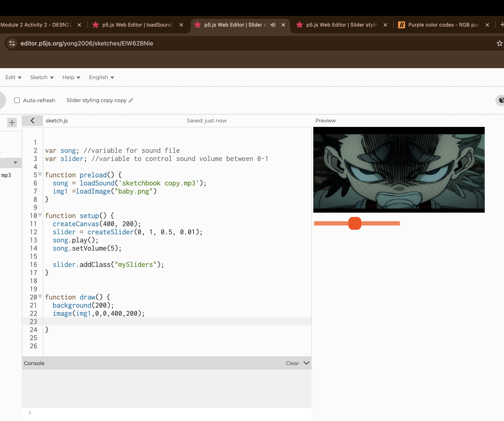Close the active Slider styling tab
Screen dimensions: 504x421
point(283,25)
